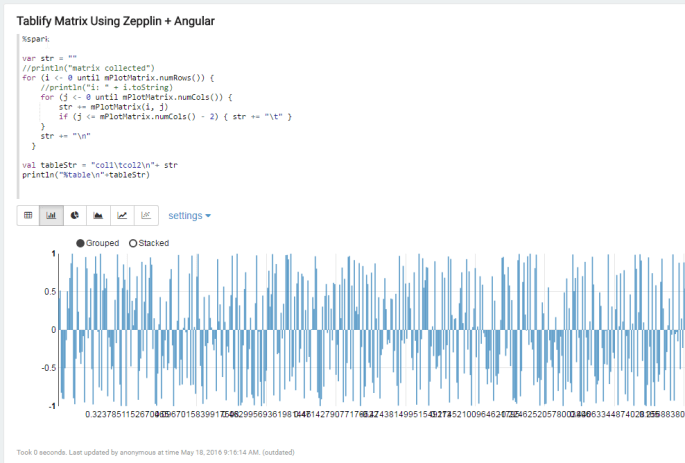Click the y-axis label -0.5

[49, 368]
